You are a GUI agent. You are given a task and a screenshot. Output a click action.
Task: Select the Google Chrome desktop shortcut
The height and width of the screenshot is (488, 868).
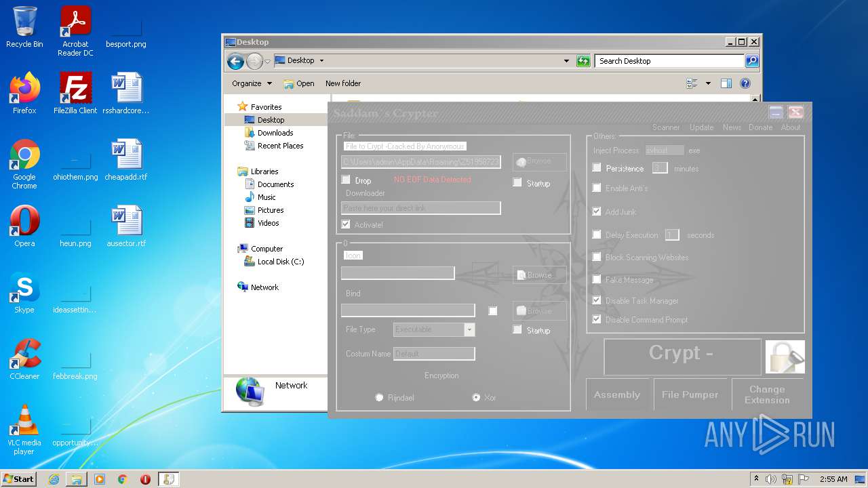(x=24, y=164)
